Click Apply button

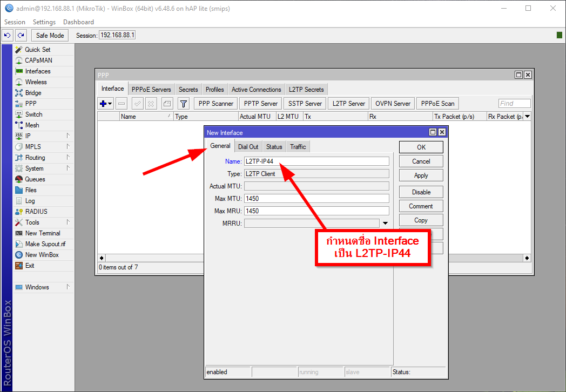[421, 175]
